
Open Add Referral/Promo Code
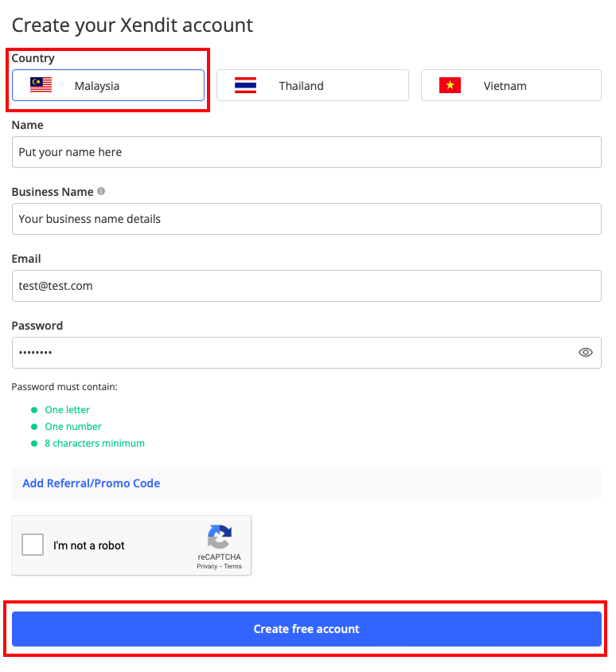[92, 483]
